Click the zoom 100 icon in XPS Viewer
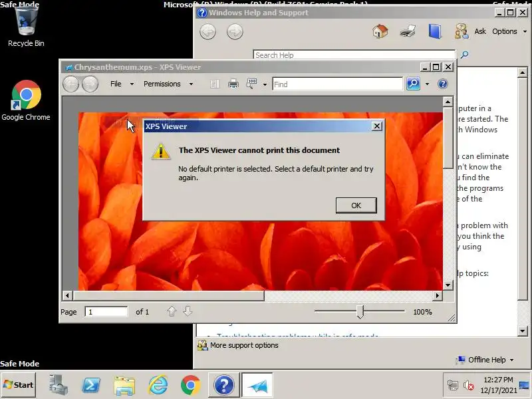This screenshot has width=532, height=399. pos(251,84)
